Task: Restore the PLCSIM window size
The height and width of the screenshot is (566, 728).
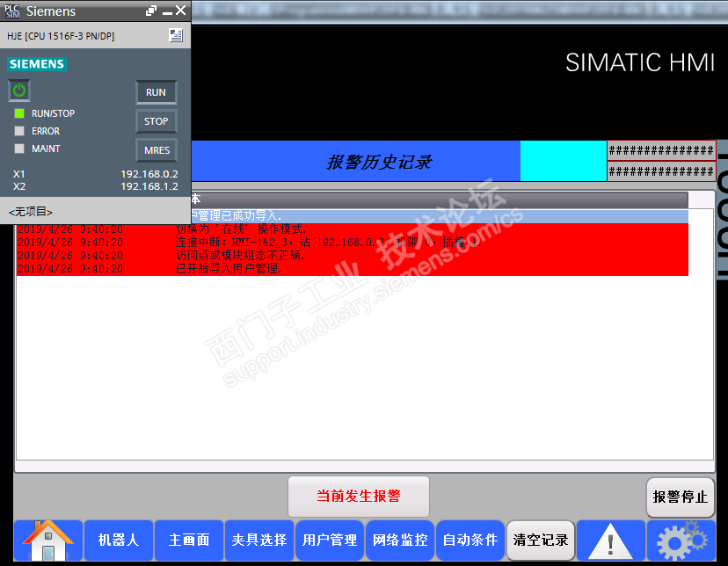Action: 151,11
